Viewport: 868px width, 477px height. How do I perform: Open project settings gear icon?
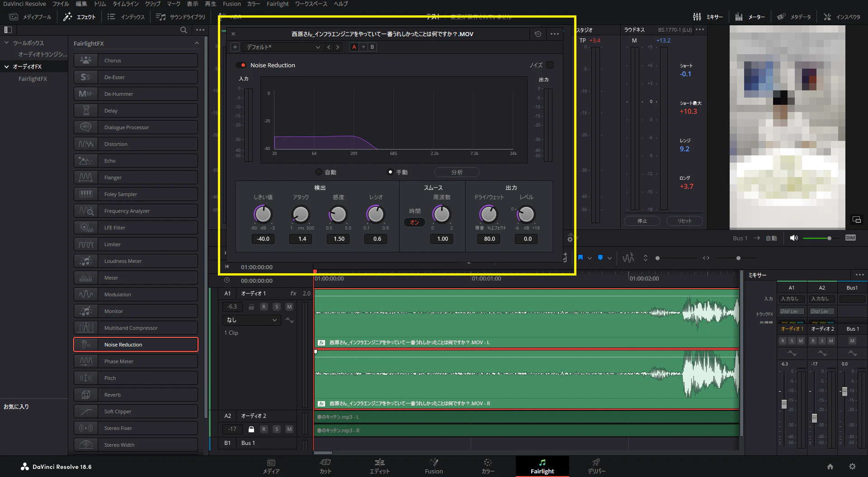852,467
